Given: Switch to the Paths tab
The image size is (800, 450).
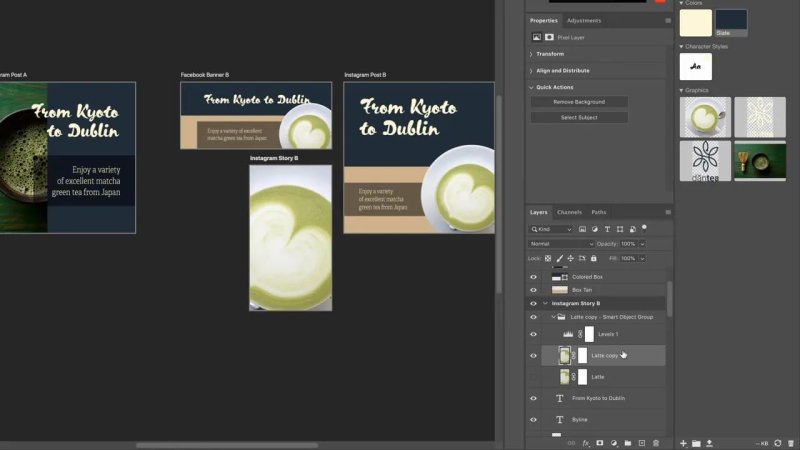Looking at the screenshot, I should pyautogui.click(x=598, y=212).
